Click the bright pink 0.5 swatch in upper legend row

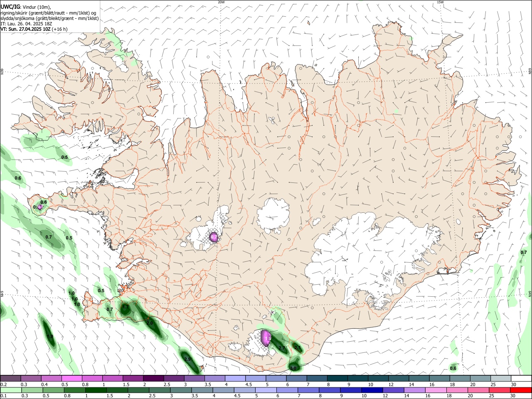71,378
